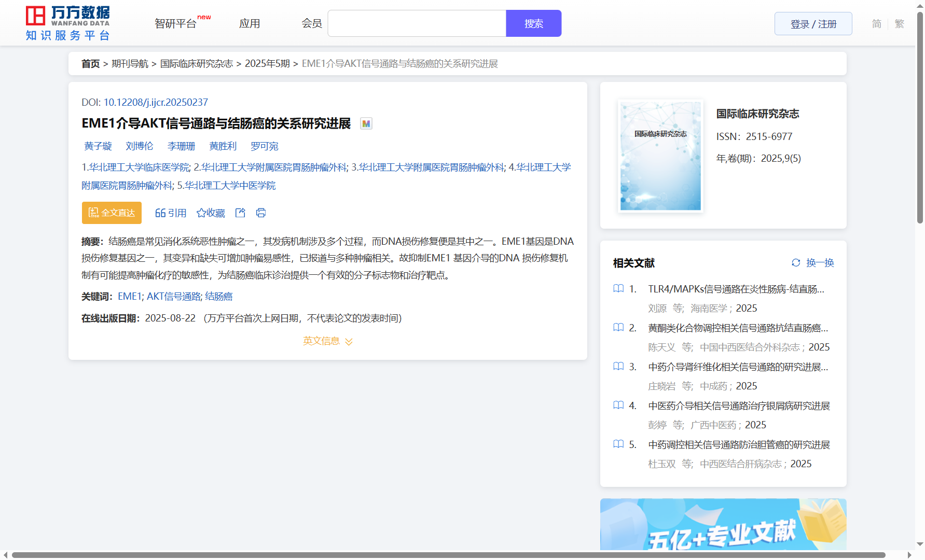This screenshot has width=925, height=560.
Task: Open the 会员 menu item
Action: point(312,24)
